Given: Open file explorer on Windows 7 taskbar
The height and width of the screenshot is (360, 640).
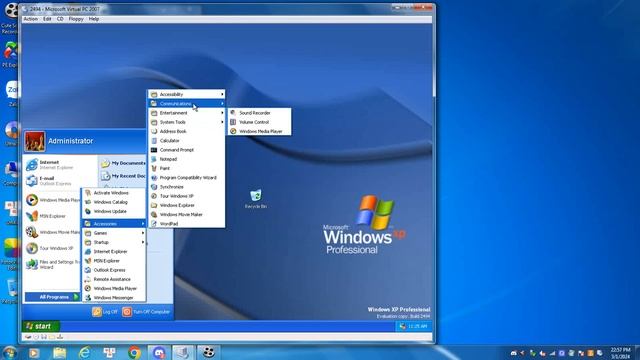Looking at the screenshot, I should [60, 352].
